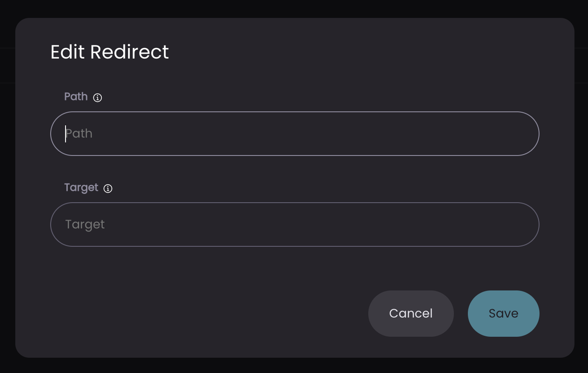Select the Edit Redirect dialog heading
The height and width of the screenshot is (373, 588).
coord(110,52)
